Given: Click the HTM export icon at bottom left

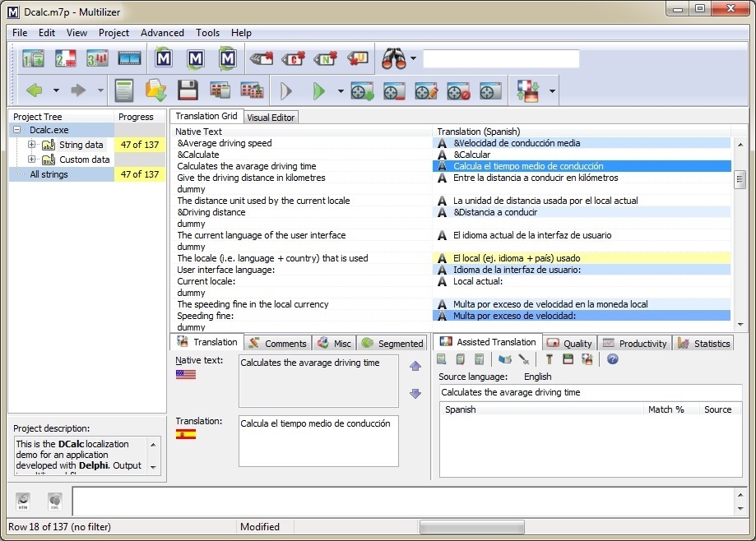Looking at the screenshot, I should pyautogui.click(x=23, y=501).
